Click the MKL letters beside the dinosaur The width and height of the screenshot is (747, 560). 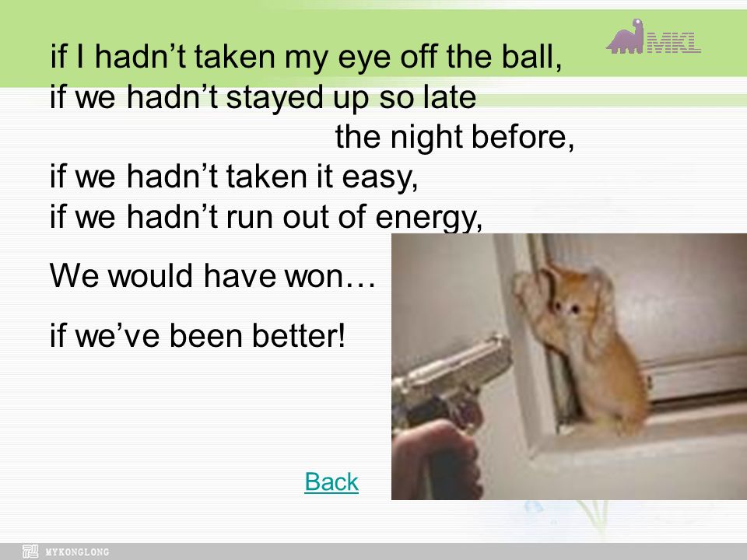point(672,42)
